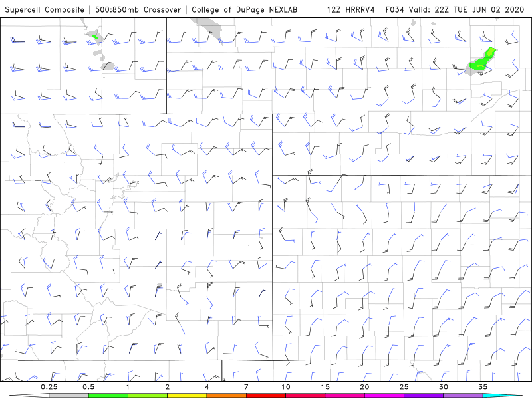Click the small green supercell blob in northwest
Viewport: 532px width, 399px height.
pos(96,37)
